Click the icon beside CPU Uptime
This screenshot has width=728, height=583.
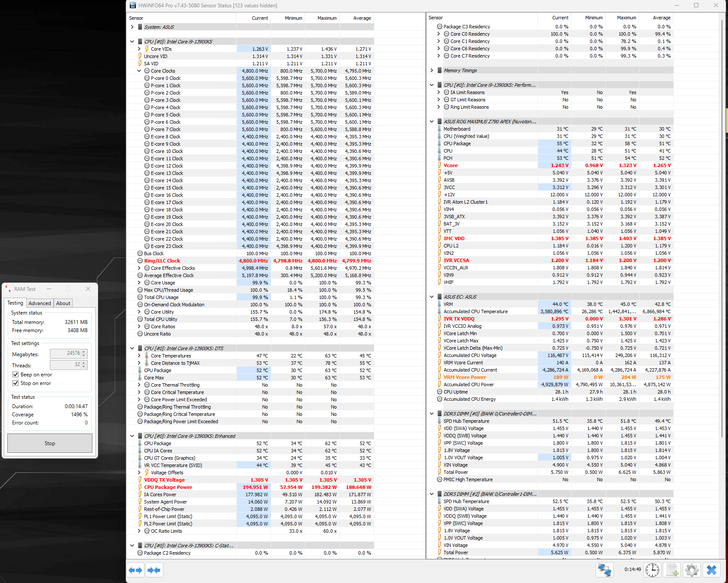click(439, 392)
